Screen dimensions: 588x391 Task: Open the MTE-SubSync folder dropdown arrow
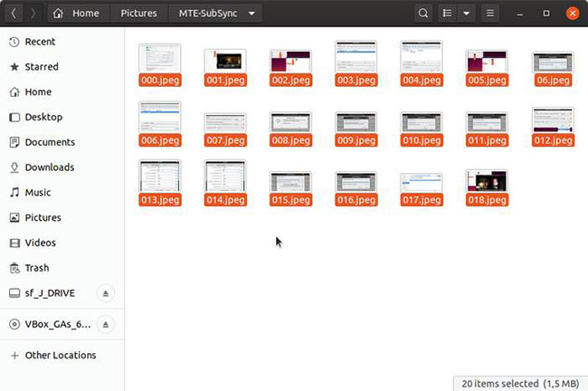(x=251, y=14)
